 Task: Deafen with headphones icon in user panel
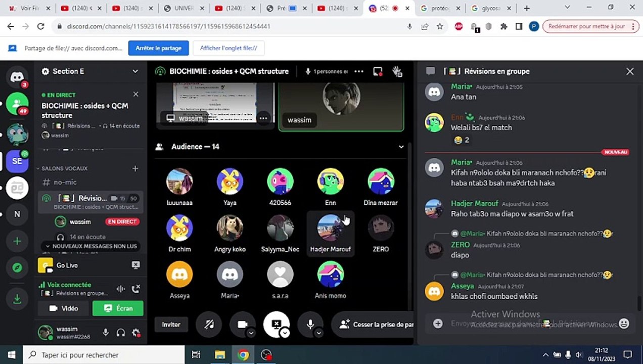tap(120, 333)
